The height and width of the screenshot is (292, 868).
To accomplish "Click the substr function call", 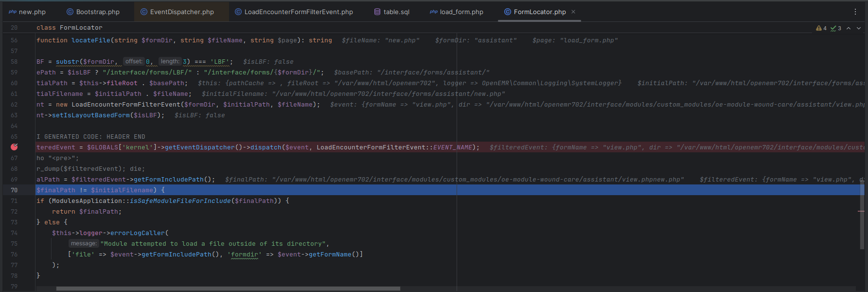I will (68, 62).
